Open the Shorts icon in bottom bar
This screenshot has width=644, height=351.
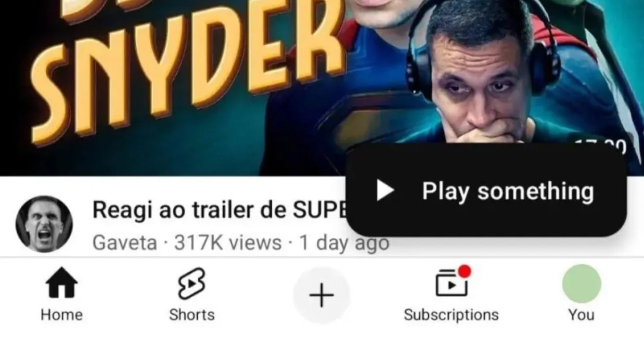[191, 283]
